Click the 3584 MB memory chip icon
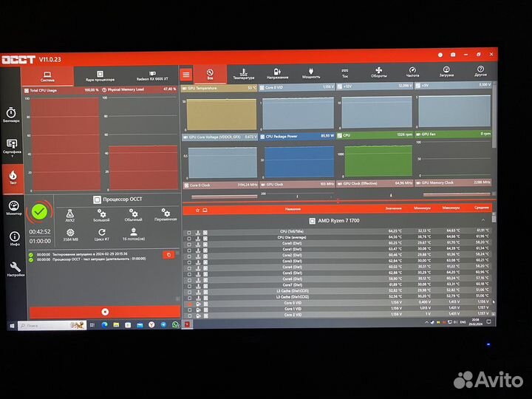 (70, 234)
